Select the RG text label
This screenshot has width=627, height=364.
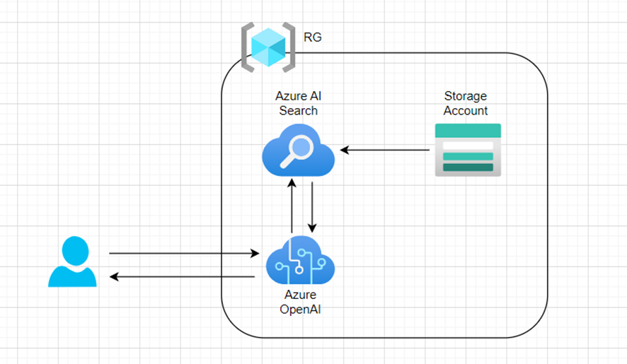(313, 37)
